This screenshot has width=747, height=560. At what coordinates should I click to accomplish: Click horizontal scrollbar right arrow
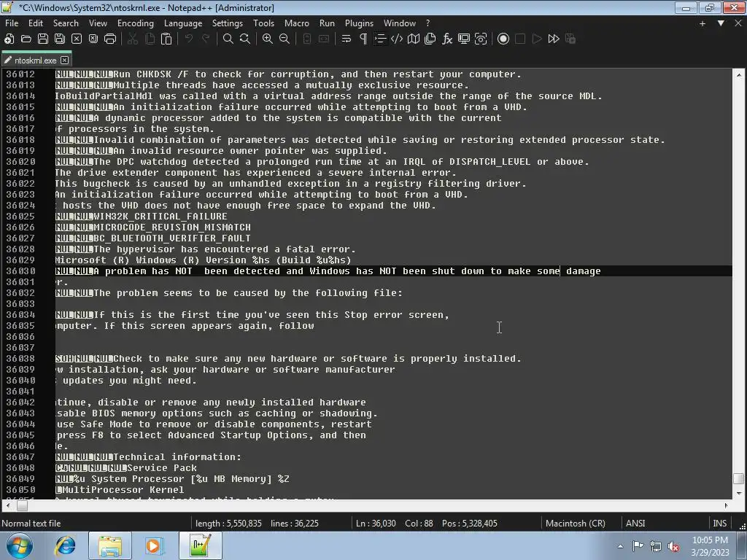click(726, 505)
